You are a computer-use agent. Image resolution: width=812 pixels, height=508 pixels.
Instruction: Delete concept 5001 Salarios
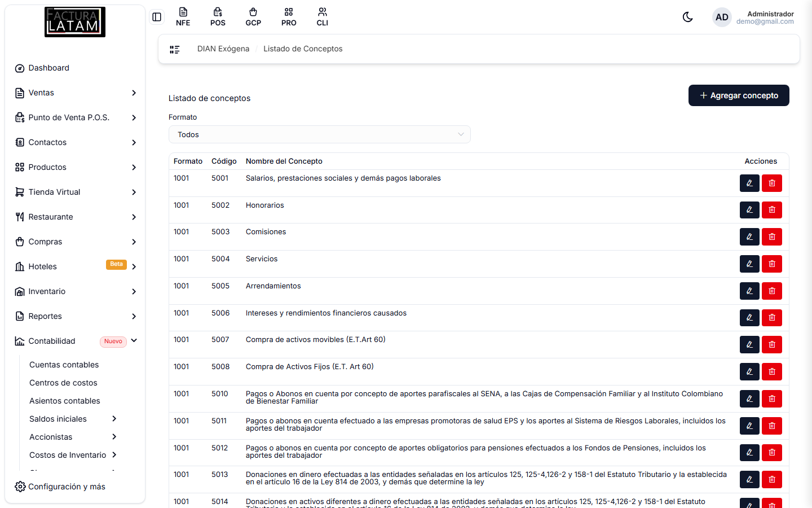tap(772, 183)
